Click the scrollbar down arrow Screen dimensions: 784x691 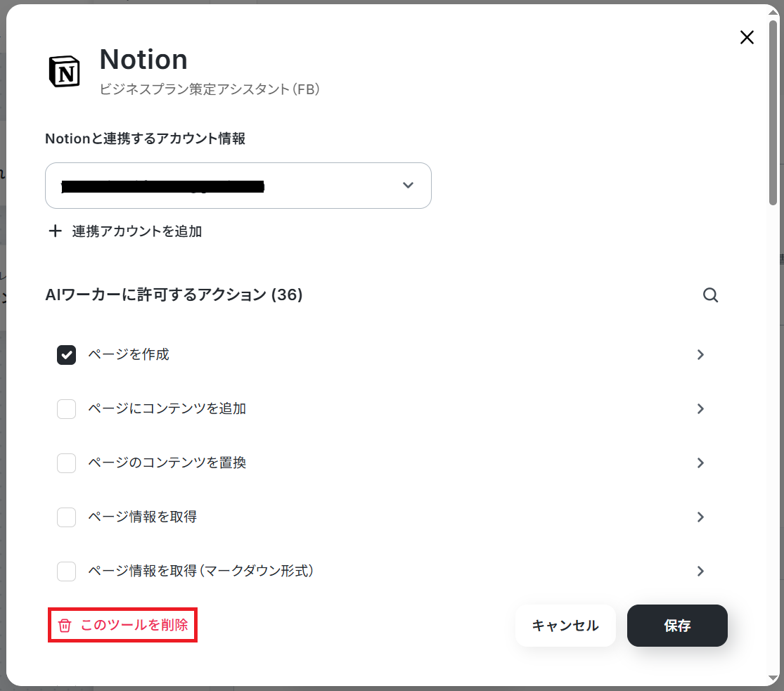773,679
